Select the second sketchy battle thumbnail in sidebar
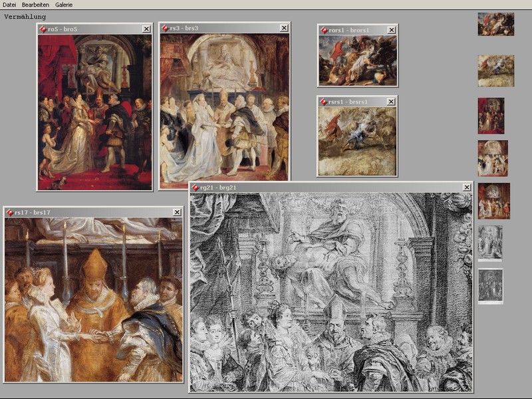532x399 pixels. click(x=495, y=70)
